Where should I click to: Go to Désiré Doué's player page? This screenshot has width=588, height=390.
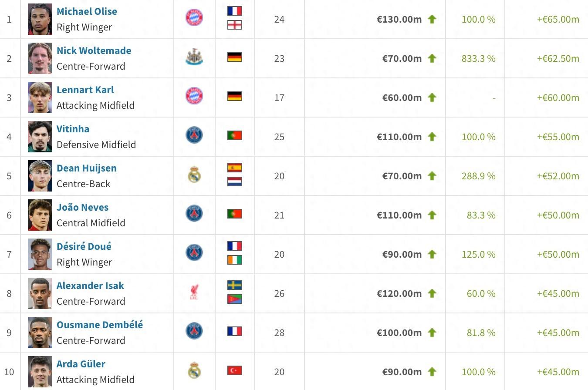click(x=84, y=246)
